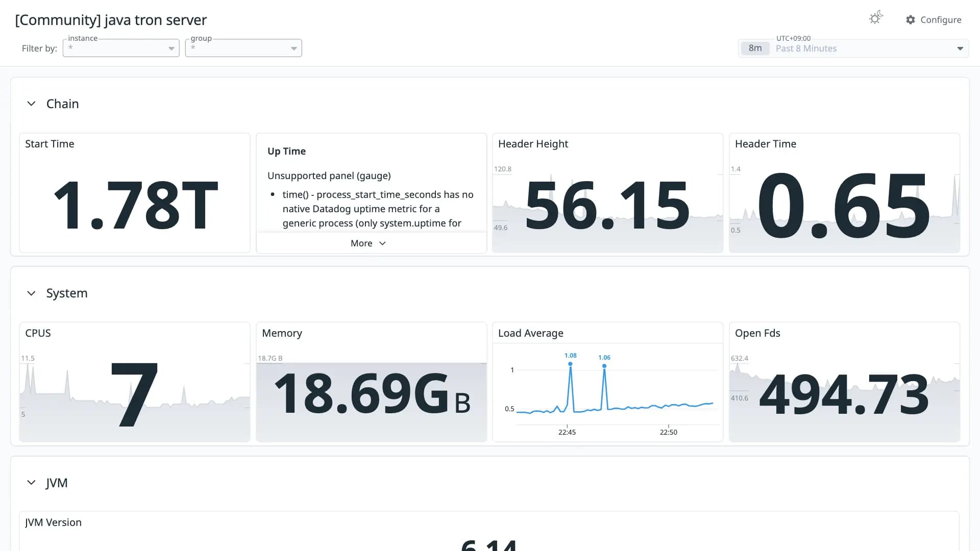
Task: Expand Up Time panel with More
Action: [x=368, y=243]
